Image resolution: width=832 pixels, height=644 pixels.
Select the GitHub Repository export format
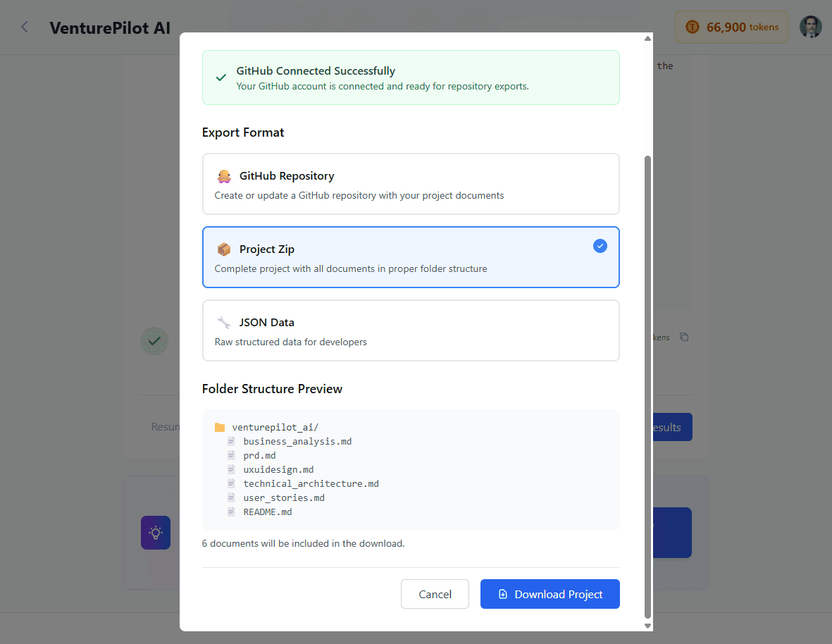click(411, 184)
